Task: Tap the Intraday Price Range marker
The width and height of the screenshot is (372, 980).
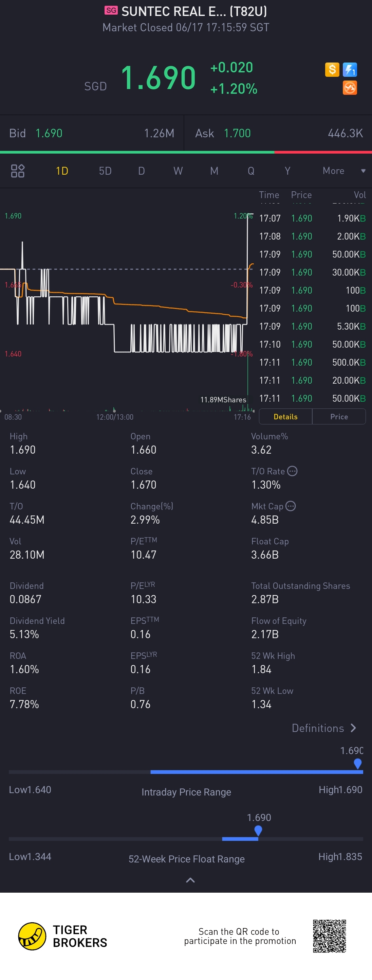Action: 357,763
